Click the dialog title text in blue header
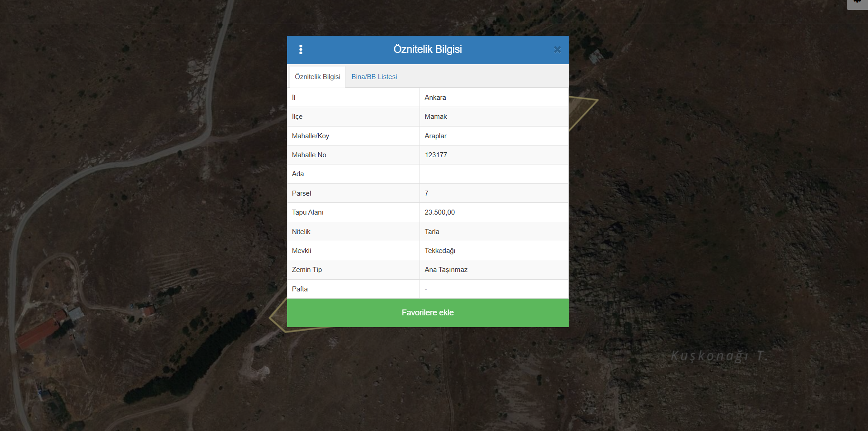The height and width of the screenshot is (431, 868). (x=427, y=49)
